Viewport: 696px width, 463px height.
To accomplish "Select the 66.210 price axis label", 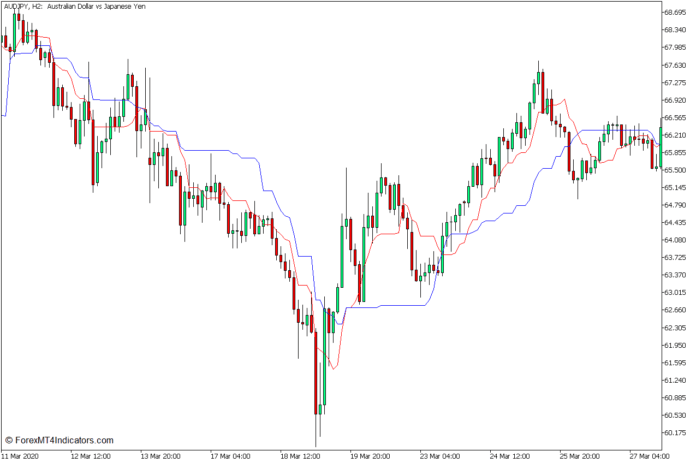I will pos(674,135).
